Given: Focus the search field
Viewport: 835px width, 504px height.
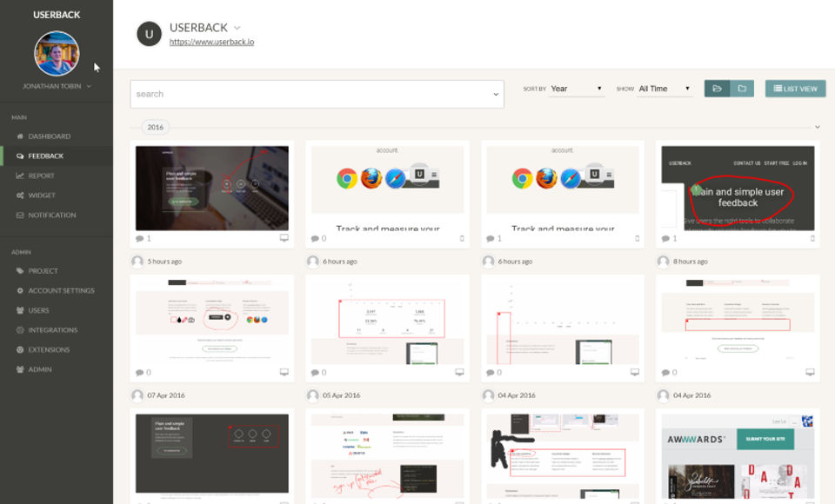Looking at the screenshot, I should 317,94.
